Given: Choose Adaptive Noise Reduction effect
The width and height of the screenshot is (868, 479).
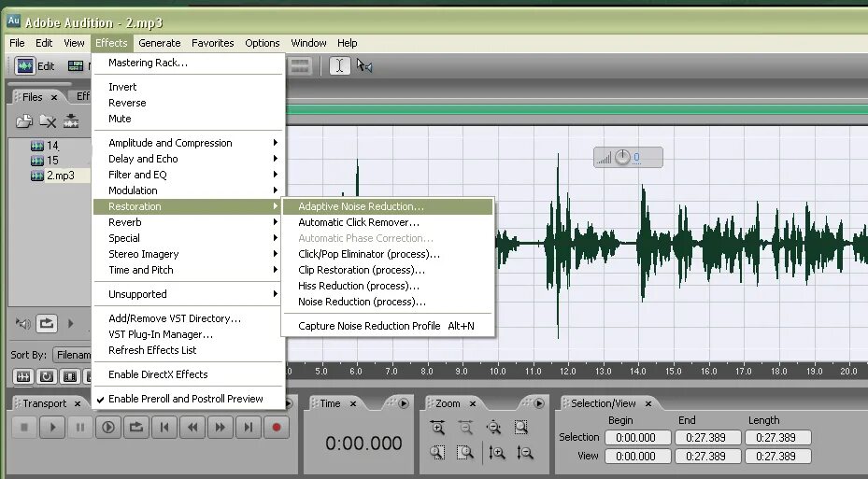Looking at the screenshot, I should (388, 206).
